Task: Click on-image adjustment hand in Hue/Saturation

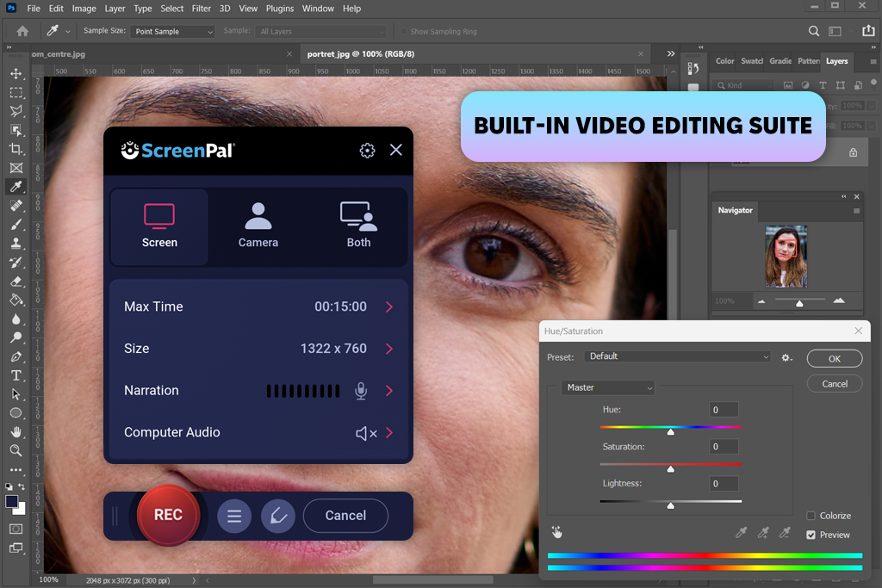Action: click(557, 532)
